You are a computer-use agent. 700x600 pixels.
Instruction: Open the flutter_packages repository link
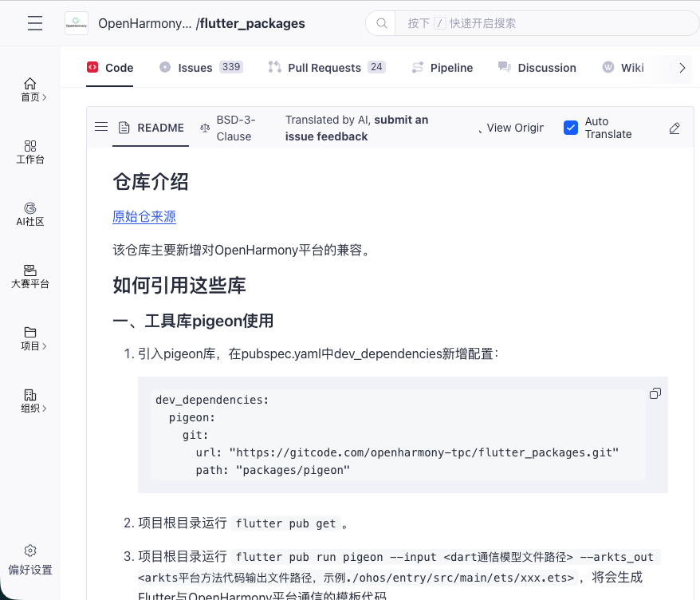click(252, 24)
